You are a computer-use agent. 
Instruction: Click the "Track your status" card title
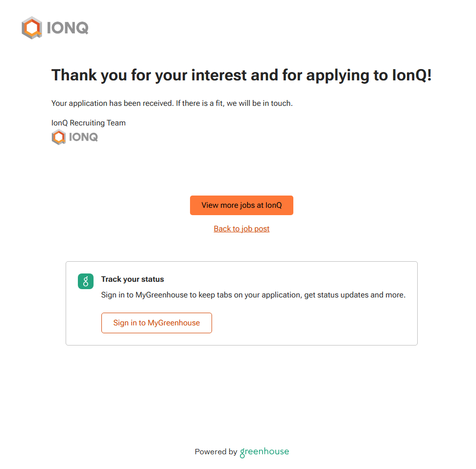pyautogui.click(x=133, y=279)
